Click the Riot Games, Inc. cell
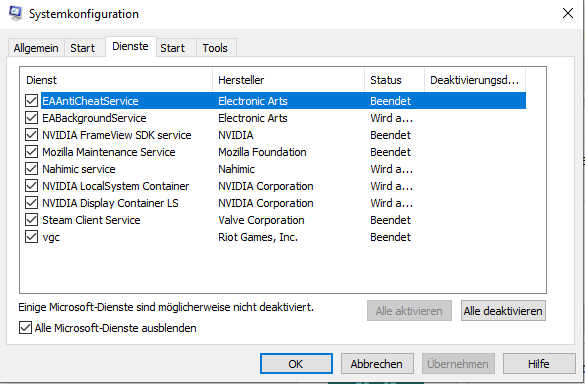This screenshot has height=384, width=585. 258,237
